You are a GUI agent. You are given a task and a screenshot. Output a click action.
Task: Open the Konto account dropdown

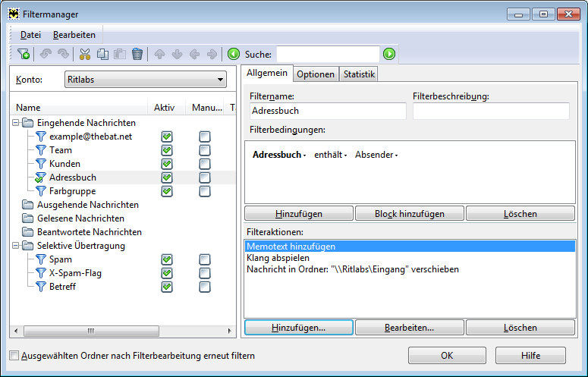(145, 80)
